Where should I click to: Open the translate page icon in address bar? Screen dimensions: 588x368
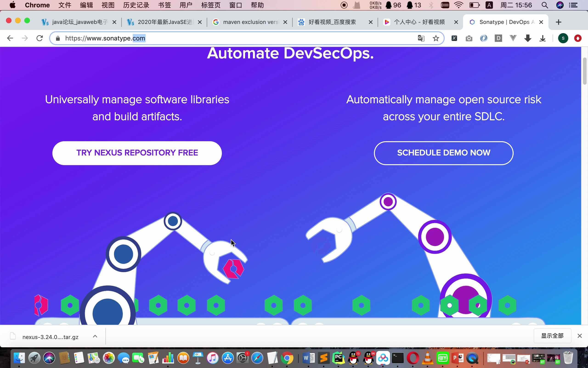pyautogui.click(x=421, y=38)
